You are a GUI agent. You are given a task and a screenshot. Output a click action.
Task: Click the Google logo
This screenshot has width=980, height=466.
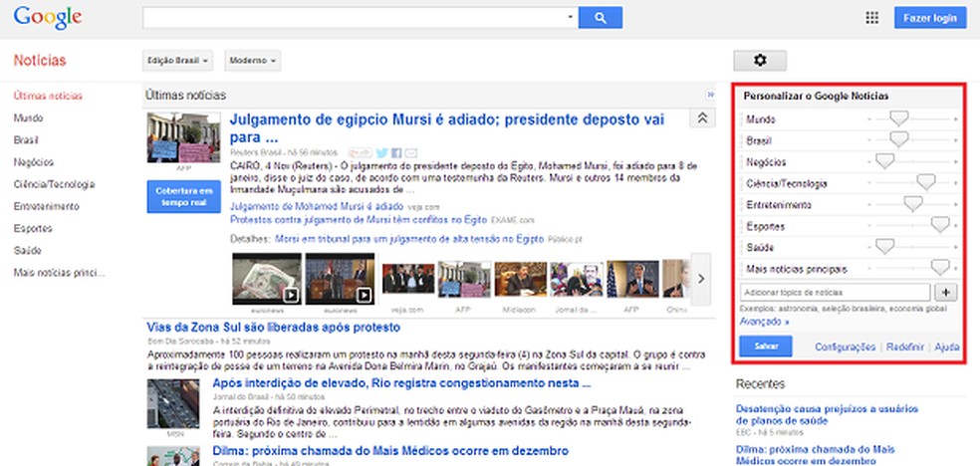(48, 18)
